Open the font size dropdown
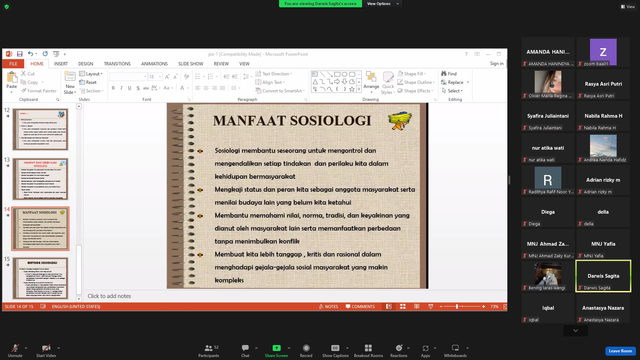Viewport: 640px width, 360px height. (x=160, y=77)
